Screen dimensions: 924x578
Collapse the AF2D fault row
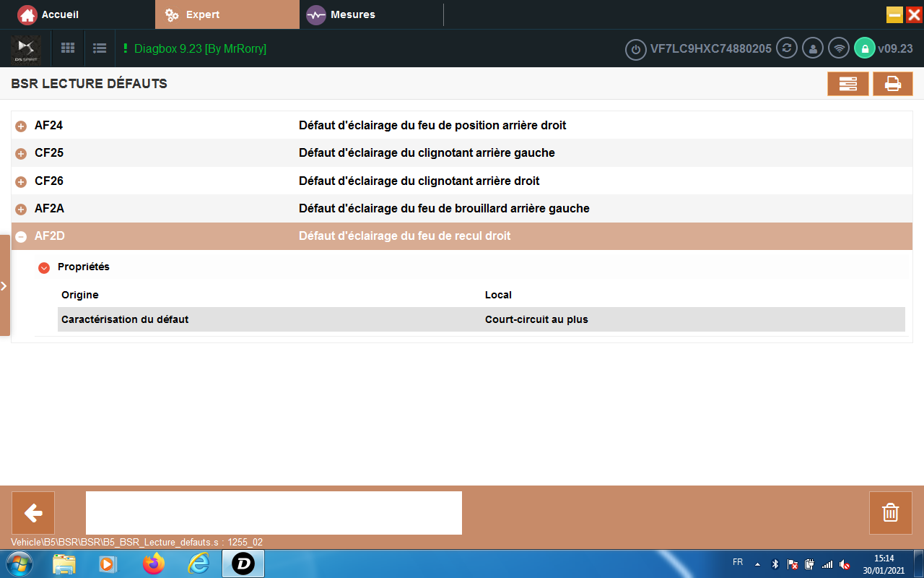(x=21, y=237)
